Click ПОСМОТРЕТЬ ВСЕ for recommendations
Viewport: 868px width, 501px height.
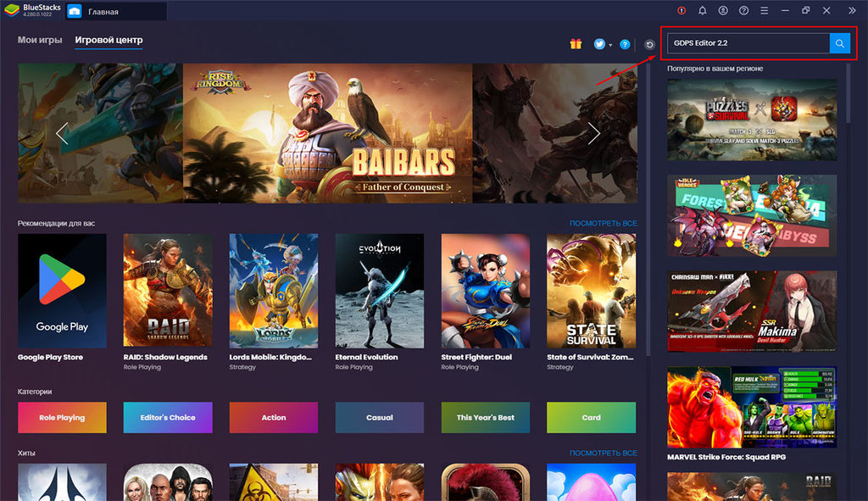point(603,223)
